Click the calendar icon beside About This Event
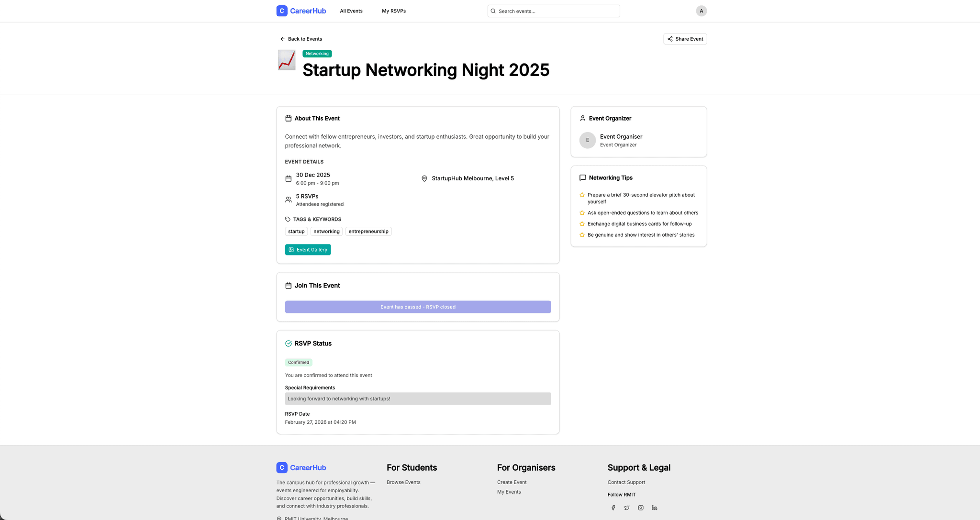Screen dimensions: 980x520 click(288, 118)
